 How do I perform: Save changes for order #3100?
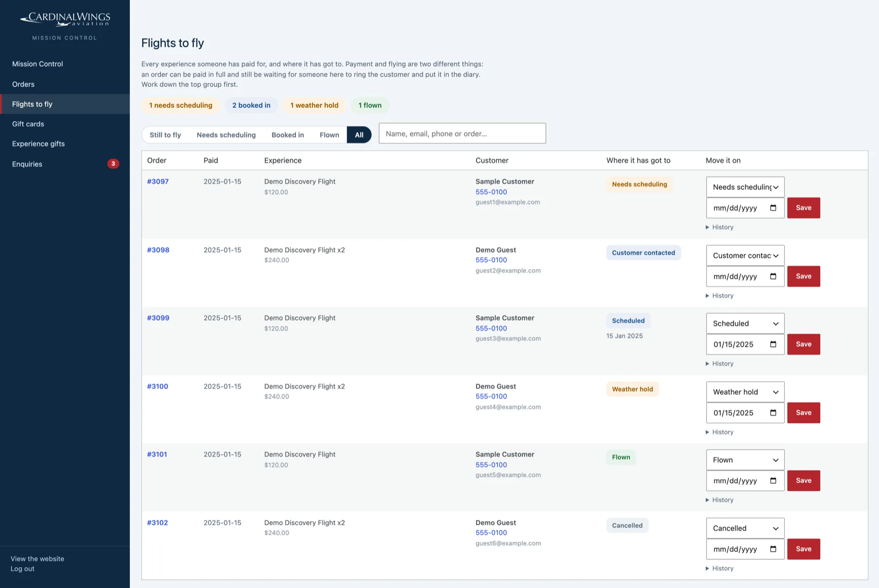(x=803, y=413)
